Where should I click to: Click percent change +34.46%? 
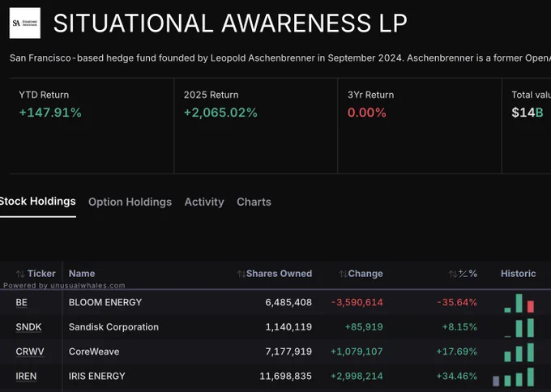(457, 376)
